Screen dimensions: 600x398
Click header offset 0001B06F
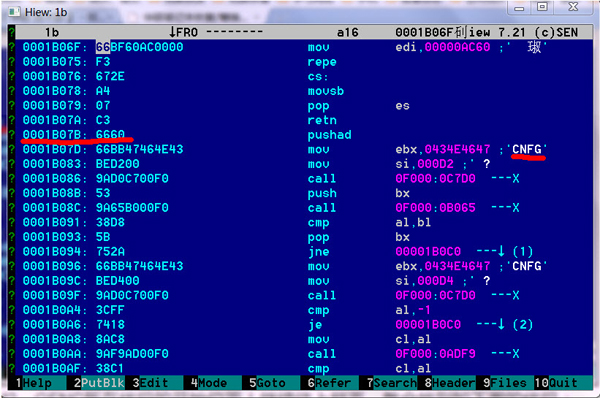point(424,33)
